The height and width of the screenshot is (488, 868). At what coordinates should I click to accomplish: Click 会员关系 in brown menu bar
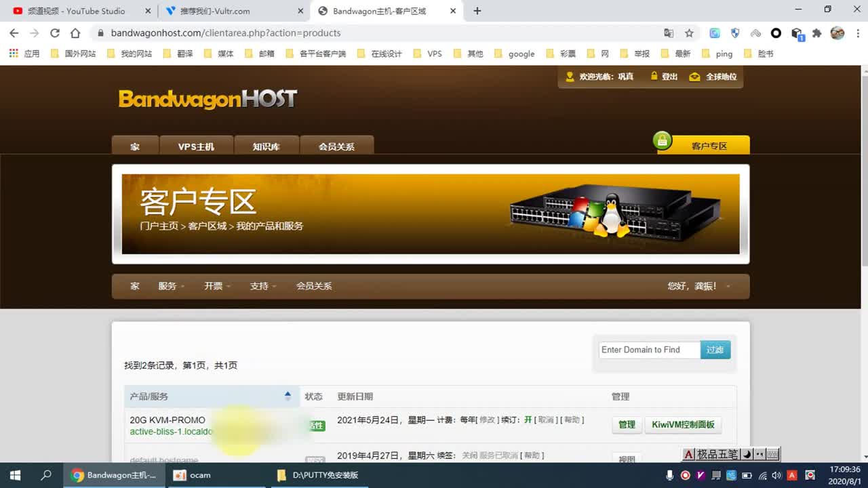(314, 286)
